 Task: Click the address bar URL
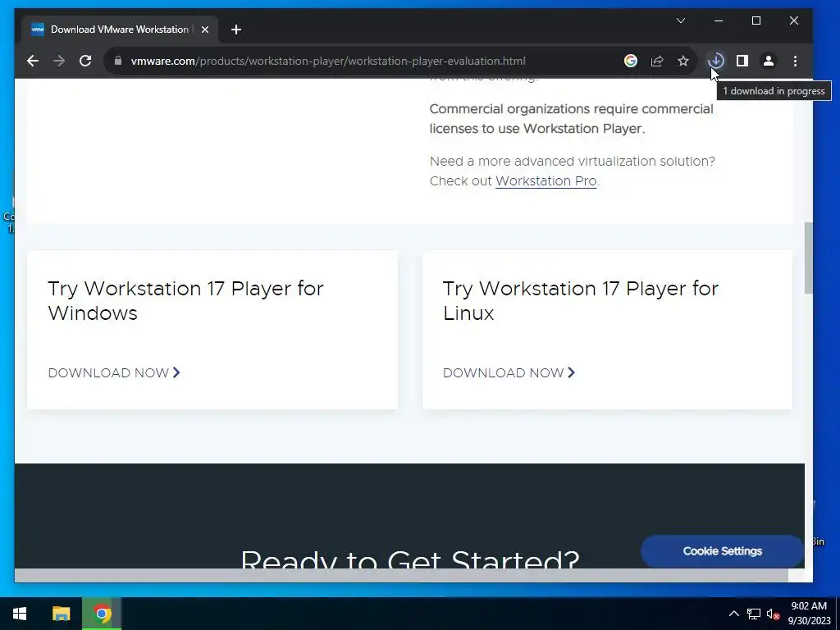pyautogui.click(x=328, y=61)
